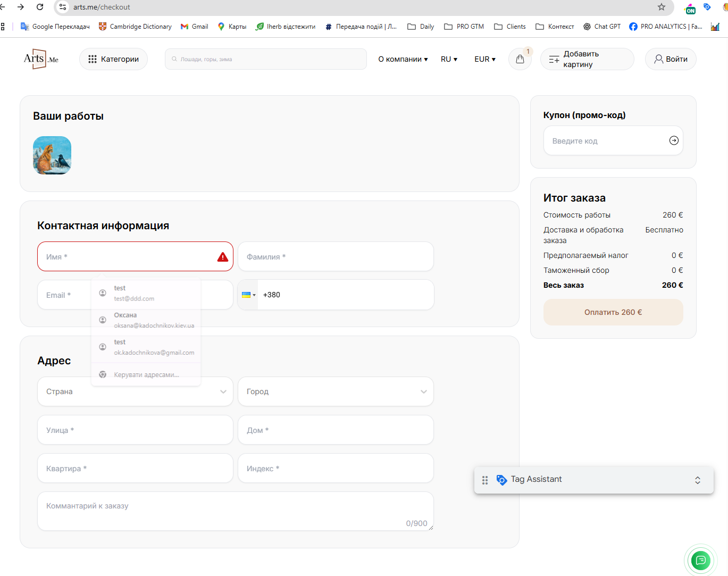Open Chat GPT bookmark

point(602,27)
